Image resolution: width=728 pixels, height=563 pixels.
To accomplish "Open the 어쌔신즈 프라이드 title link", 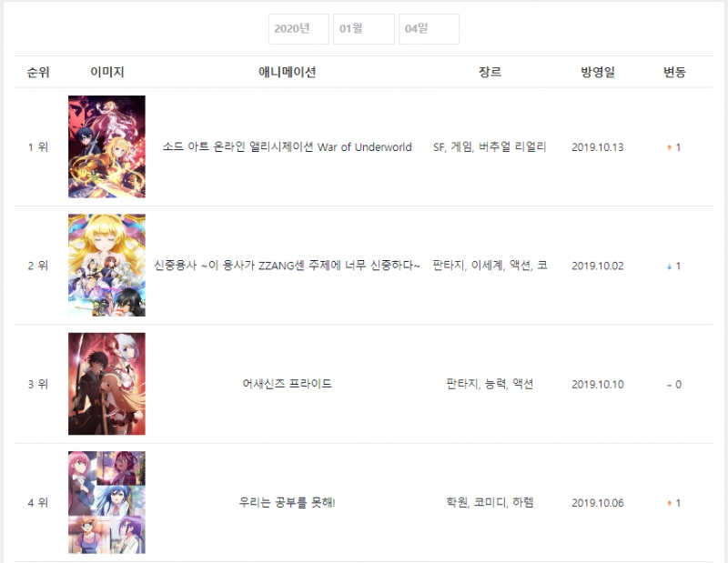I will point(287,384).
